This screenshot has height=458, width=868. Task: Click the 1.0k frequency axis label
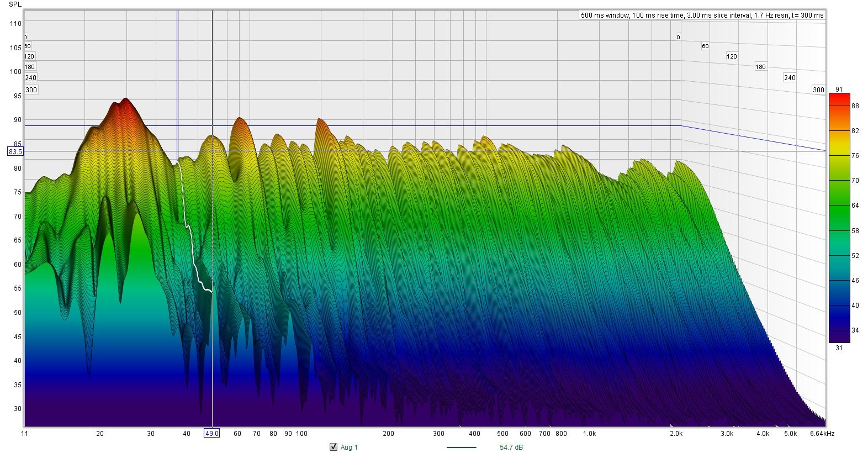coord(589,434)
